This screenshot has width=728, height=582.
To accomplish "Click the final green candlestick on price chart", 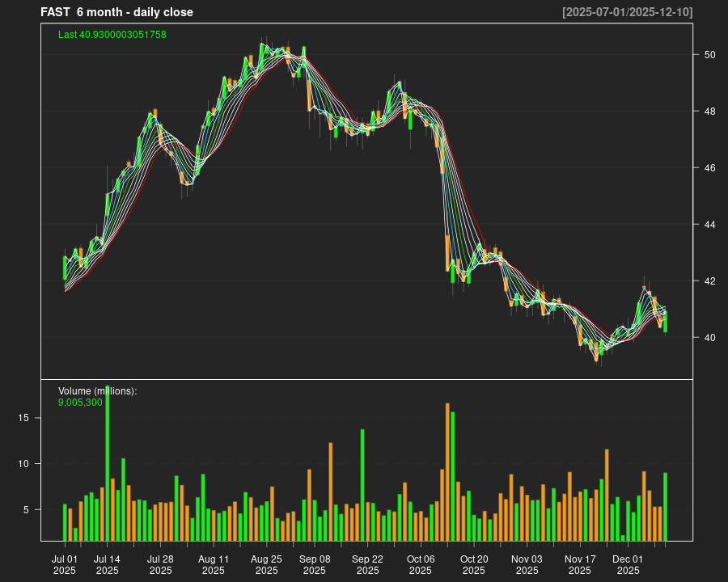I will click(x=665, y=322).
